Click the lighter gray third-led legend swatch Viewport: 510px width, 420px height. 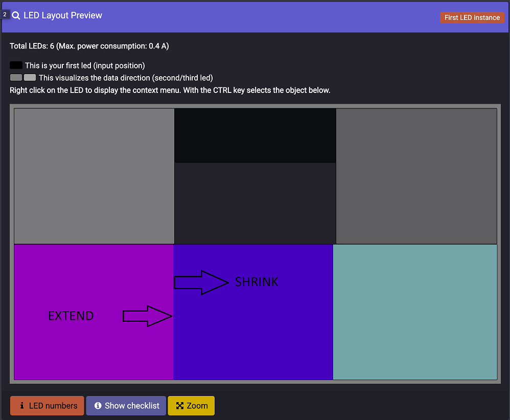tap(30, 78)
